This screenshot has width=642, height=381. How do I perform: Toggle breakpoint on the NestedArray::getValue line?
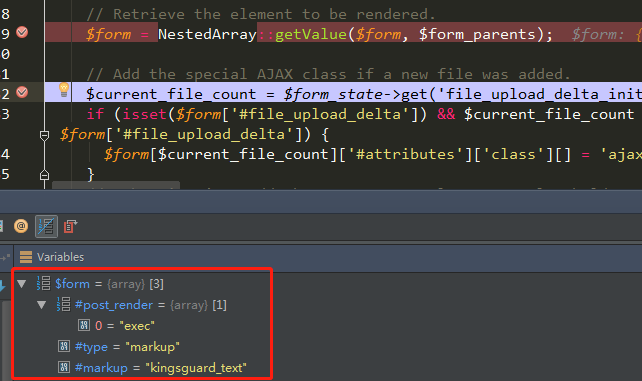tap(22, 32)
